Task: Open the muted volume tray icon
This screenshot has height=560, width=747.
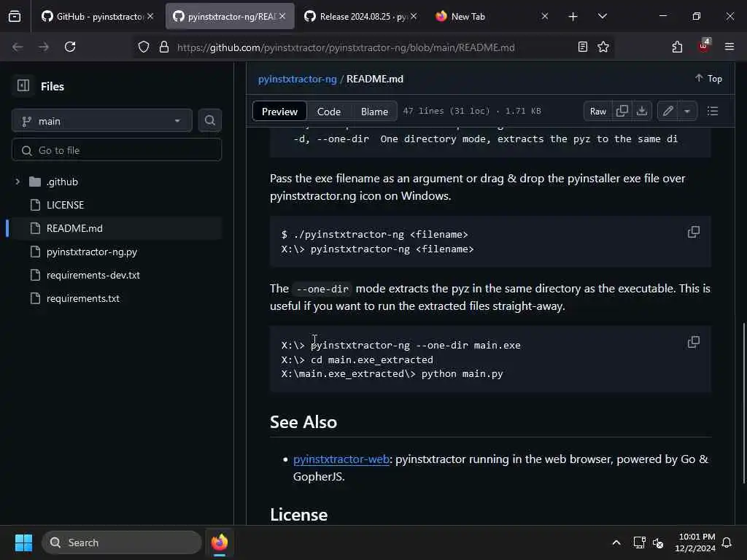Action: 659,542
